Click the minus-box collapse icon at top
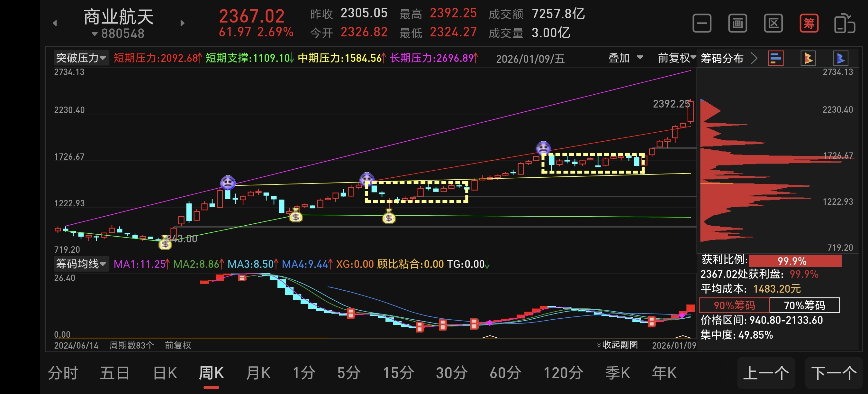 coord(702,23)
